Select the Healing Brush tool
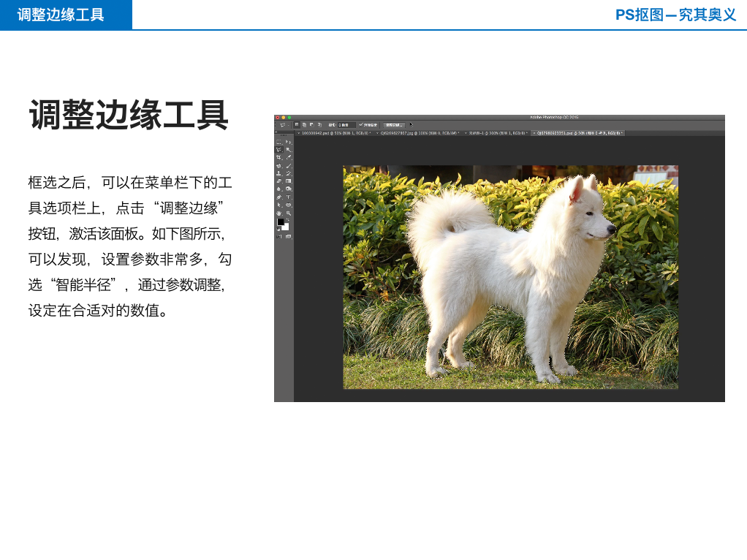 click(x=278, y=166)
